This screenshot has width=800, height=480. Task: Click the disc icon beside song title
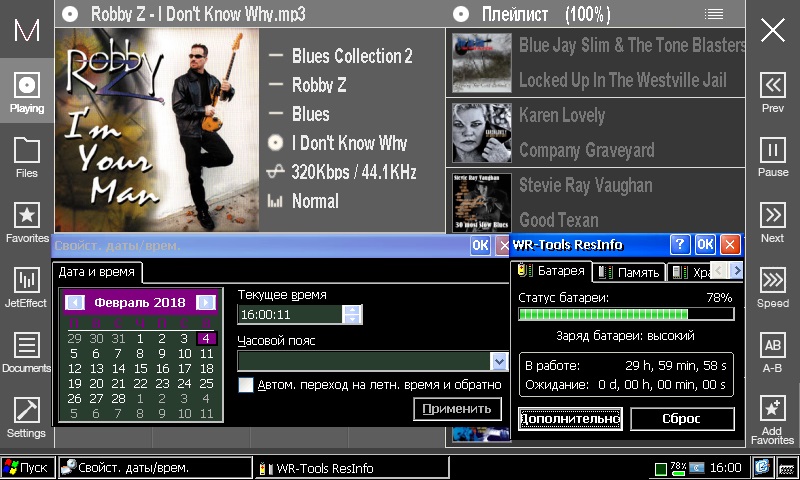coord(70,14)
